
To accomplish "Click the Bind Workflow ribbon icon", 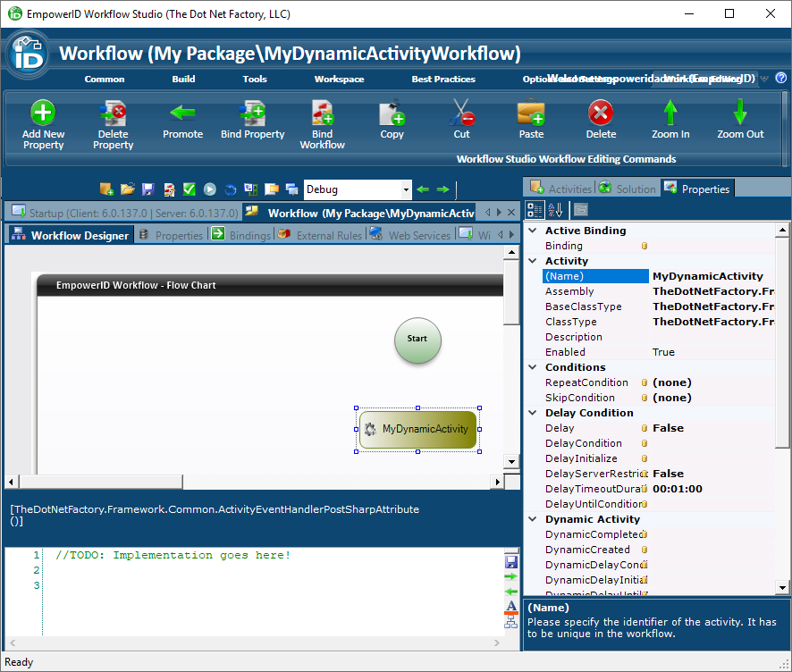I will (x=322, y=113).
